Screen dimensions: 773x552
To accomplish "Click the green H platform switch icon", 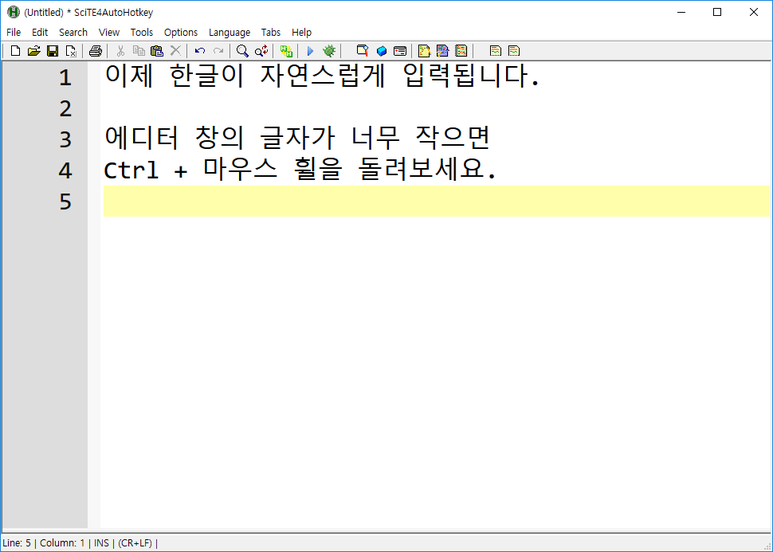I will pos(286,51).
